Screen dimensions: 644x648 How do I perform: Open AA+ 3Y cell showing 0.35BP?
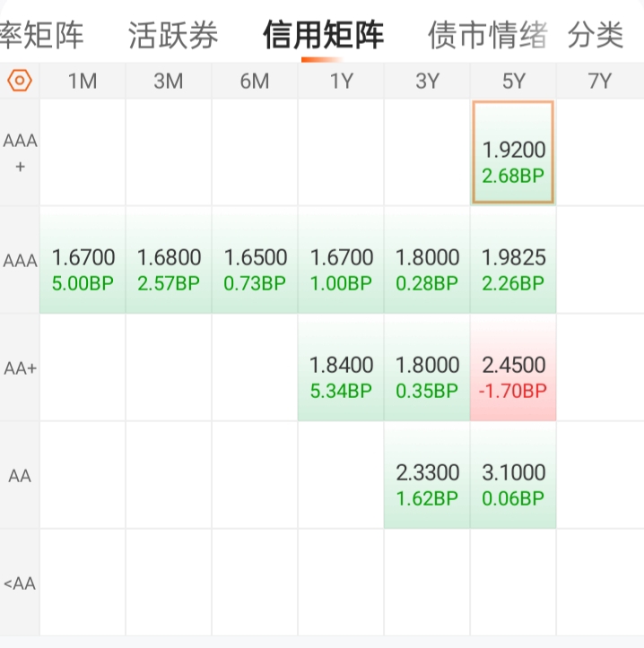(x=427, y=367)
